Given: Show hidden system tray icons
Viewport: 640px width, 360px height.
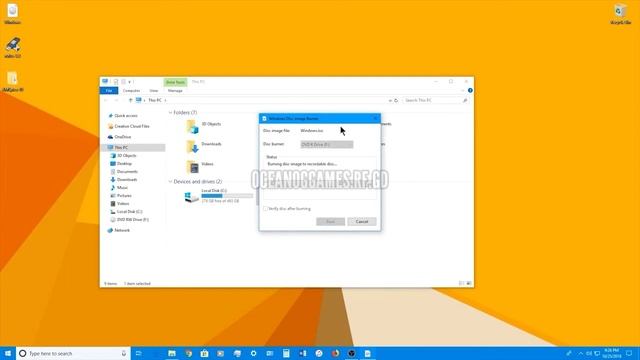Looking at the screenshot, I should tap(580, 353).
